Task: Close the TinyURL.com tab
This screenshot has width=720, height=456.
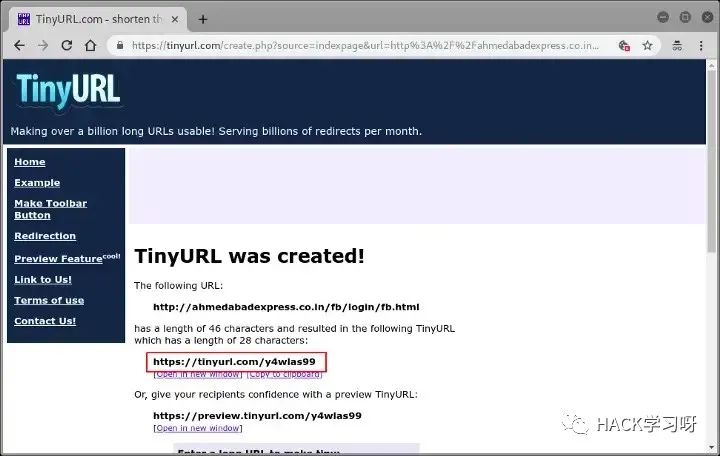Action: [x=176, y=19]
